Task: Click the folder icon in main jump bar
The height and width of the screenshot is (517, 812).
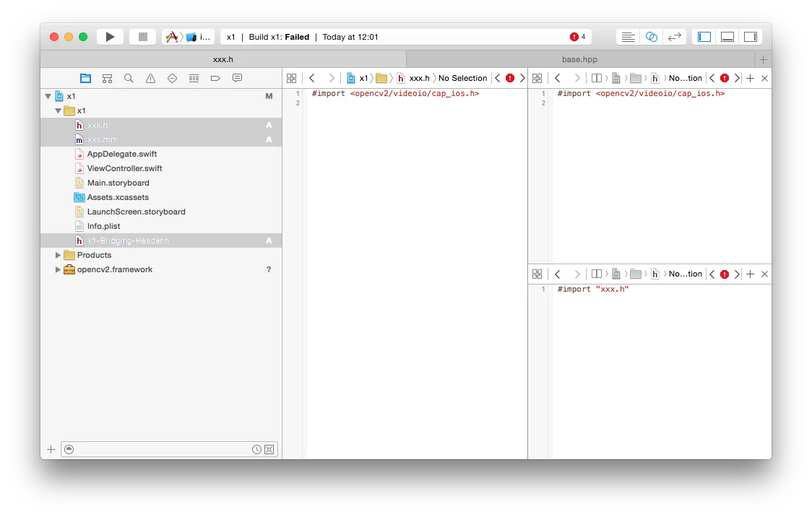Action: [x=381, y=78]
